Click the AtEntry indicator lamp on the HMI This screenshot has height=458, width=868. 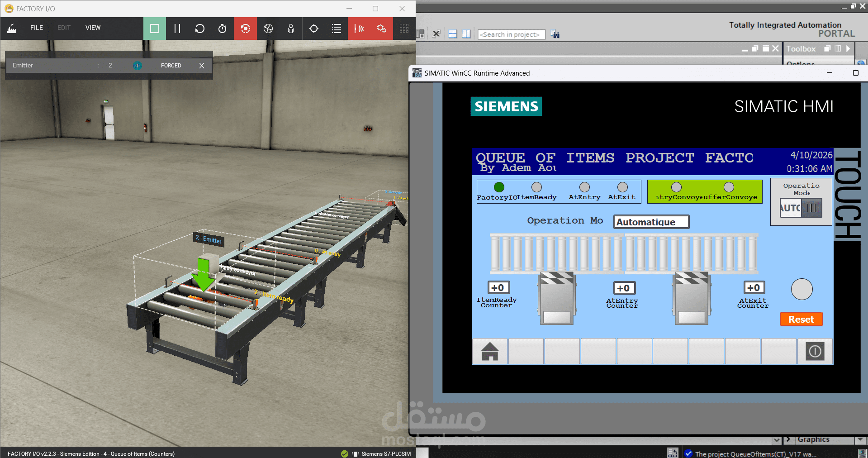pos(584,187)
